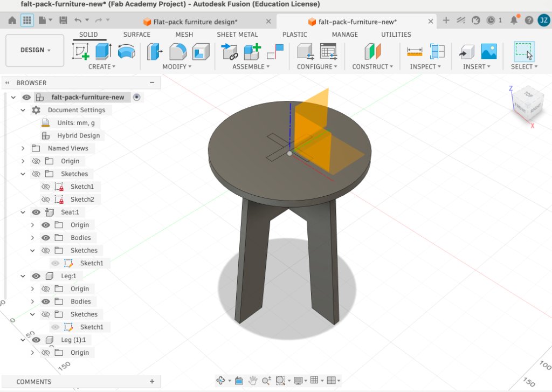The image size is (552, 392).
Task: Switch to the SHEET METAL tab
Action: click(x=237, y=35)
